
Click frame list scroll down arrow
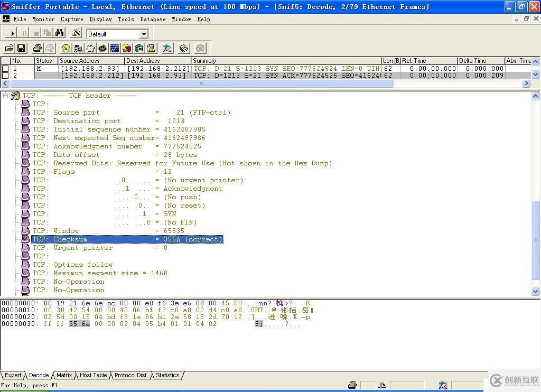(x=536, y=74)
